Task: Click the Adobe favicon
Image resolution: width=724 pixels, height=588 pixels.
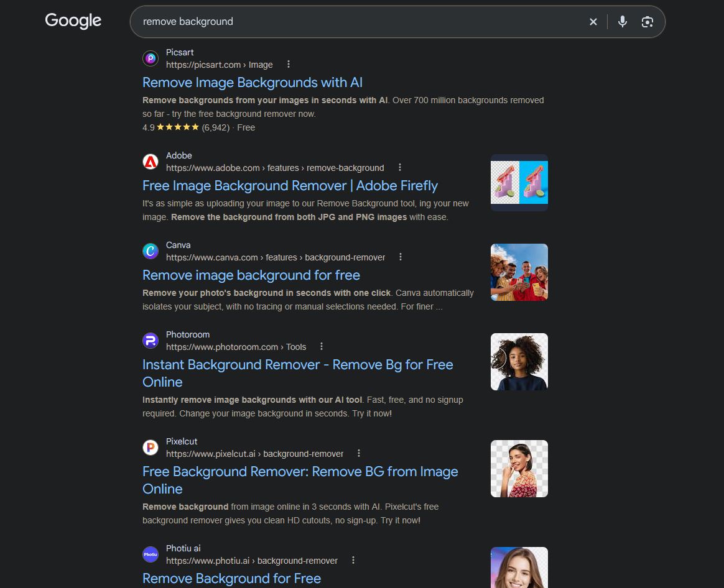Action: [x=151, y=162]
